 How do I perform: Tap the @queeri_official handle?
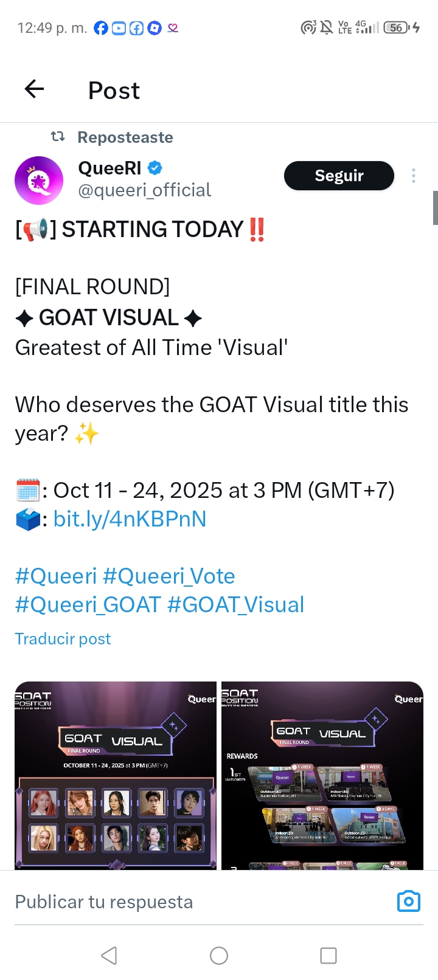(145, 190)
